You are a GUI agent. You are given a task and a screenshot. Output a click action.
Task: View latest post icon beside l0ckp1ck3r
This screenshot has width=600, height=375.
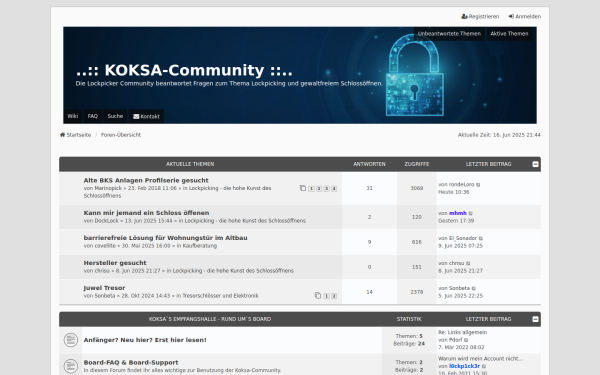click(484, 367)
